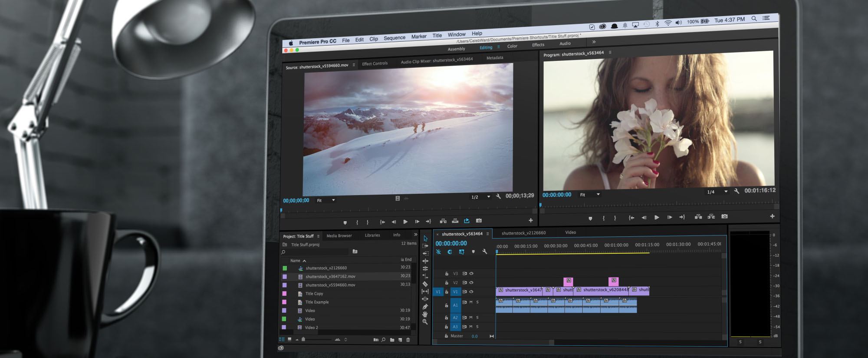
Task: Expand hidden workspaces with double chevron
Action: pos(594,42)
